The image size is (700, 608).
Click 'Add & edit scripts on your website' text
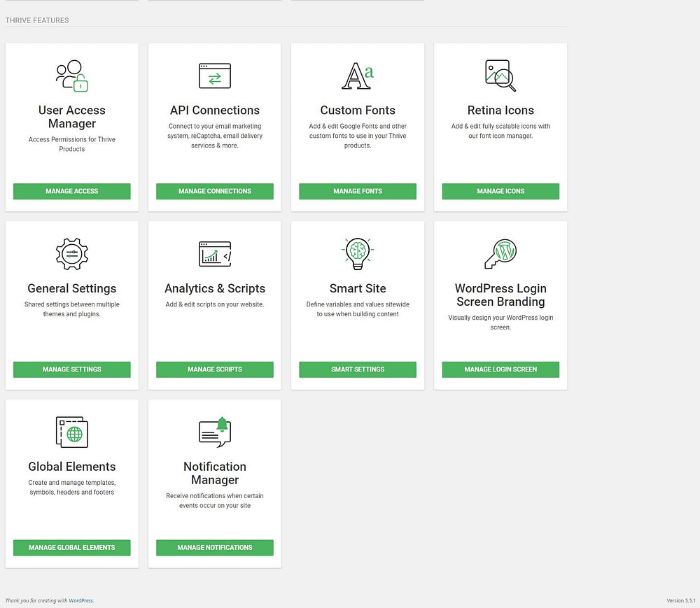[215, 304]
